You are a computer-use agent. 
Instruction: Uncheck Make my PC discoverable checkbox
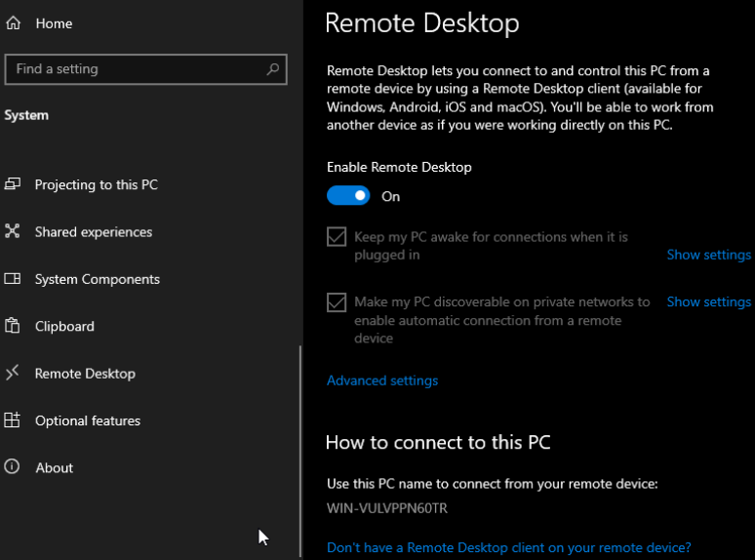(337, 302)
